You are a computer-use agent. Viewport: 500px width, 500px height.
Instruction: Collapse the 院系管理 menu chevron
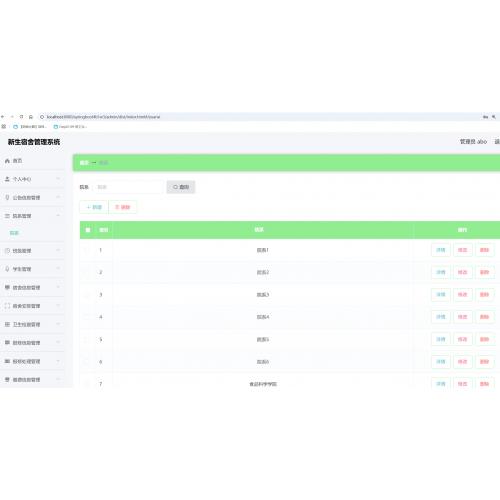click(58, 216)
